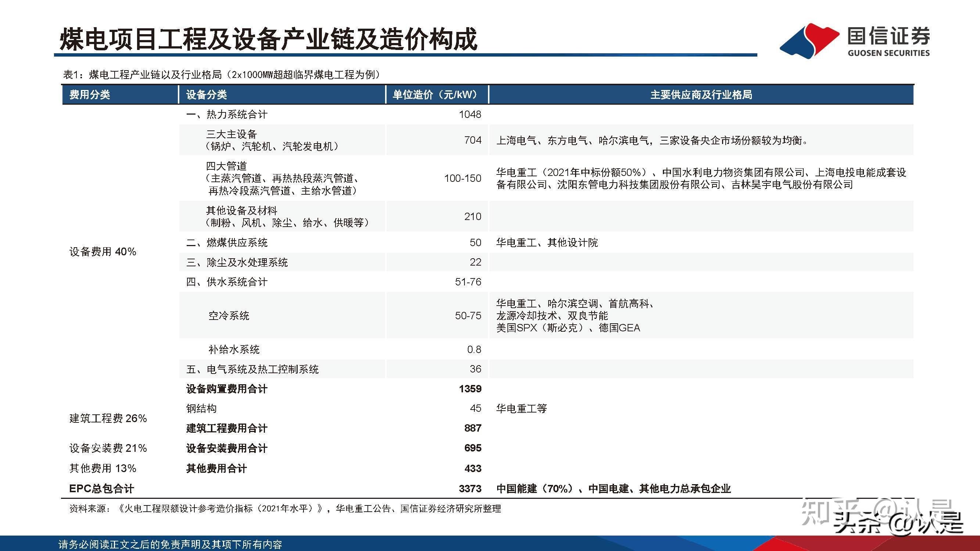The width and height of the screenshot is (980, 551).
Task: Click the label 设备费用 40%
Action: [103, 251]
